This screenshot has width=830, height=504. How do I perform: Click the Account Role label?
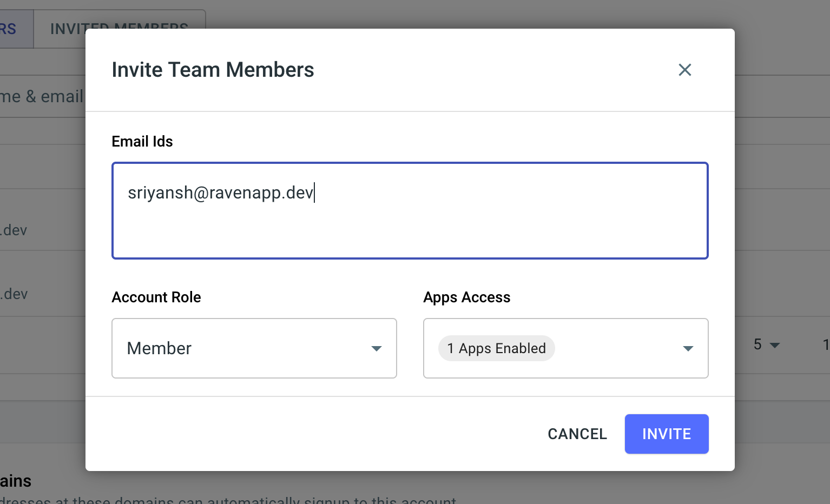(x=156, y=297)
